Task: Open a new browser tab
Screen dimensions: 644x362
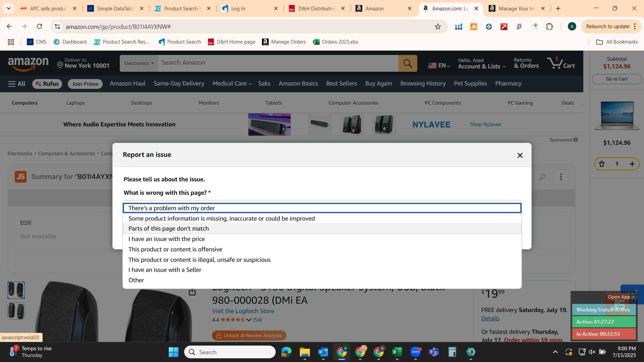Action: pyautogui.click(x=558, y=9)
